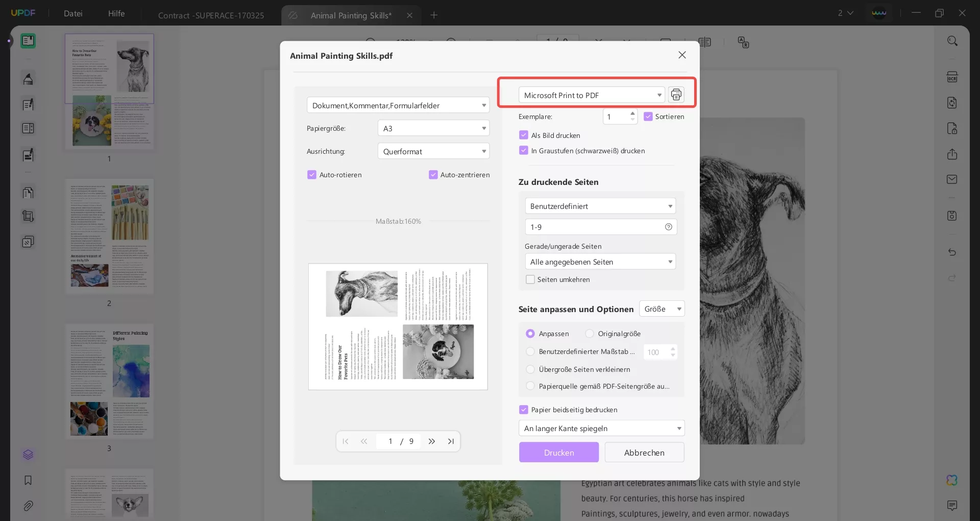Run OCR from the right sidebar
980x521 pixels.
952,77
